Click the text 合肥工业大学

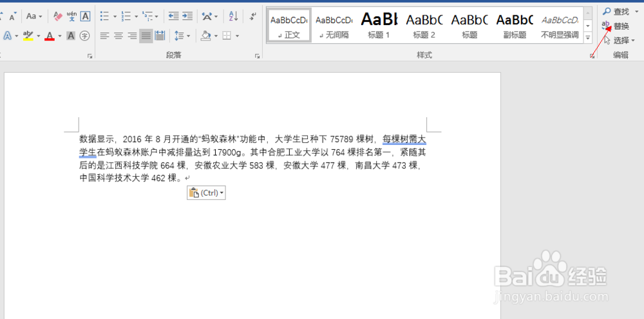[x=294, y=153]
